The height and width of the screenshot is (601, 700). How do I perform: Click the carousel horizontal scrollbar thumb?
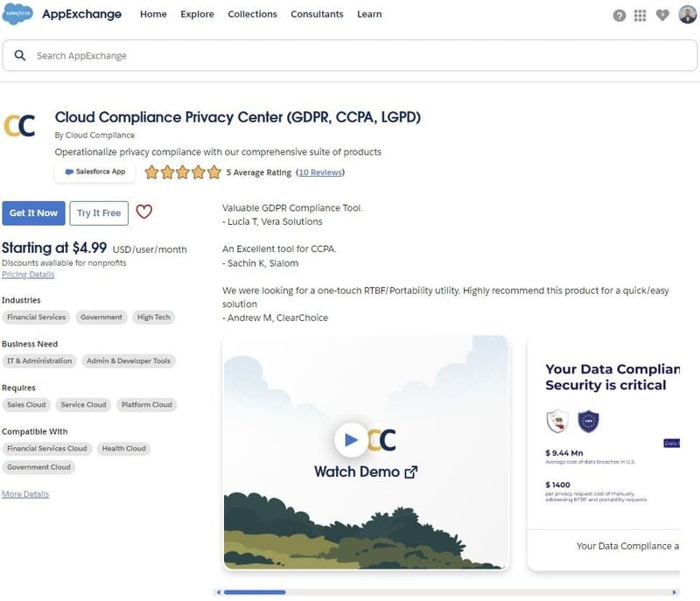255,592
